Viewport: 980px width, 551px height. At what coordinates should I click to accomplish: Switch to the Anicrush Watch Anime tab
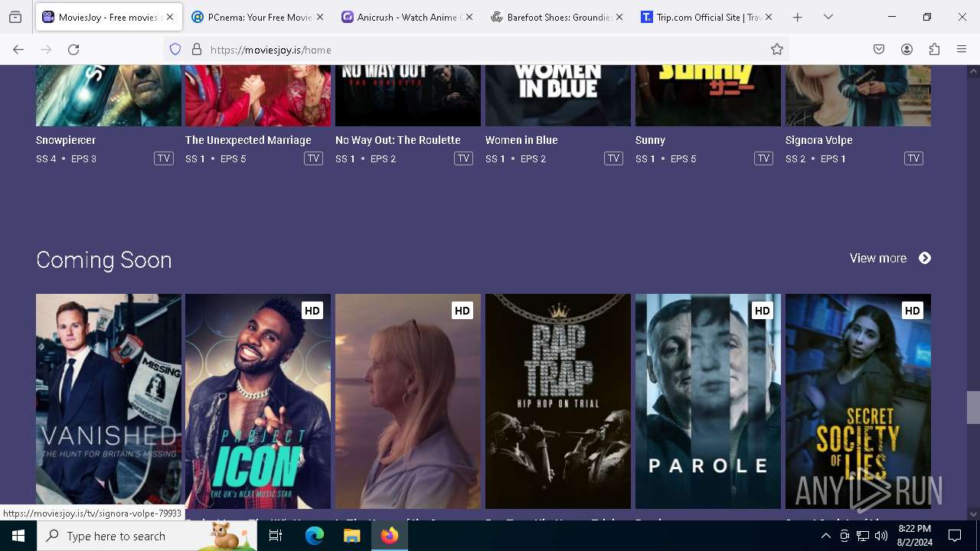click(x=407, y=17)
